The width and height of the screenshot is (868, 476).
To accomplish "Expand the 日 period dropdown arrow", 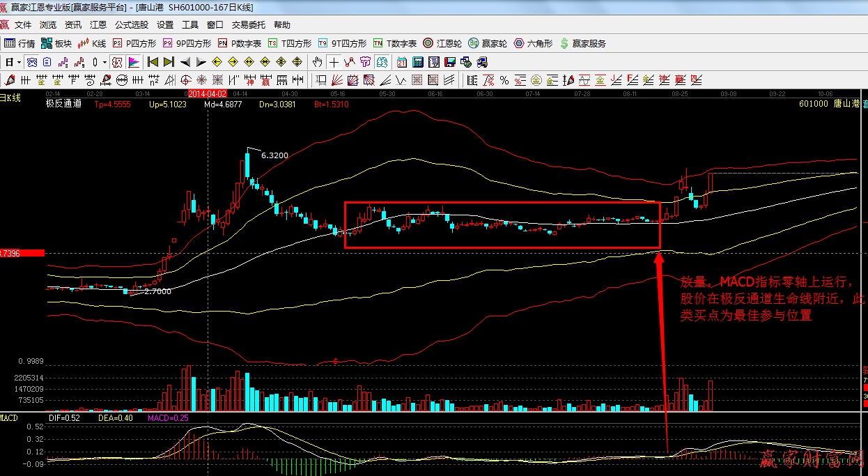I will pos(19,62).
